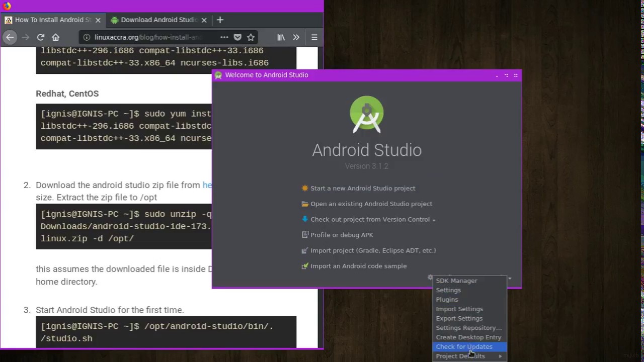Click the open project folder icon
Viewport: 644px width, 362px height.
tap(305, 204)
